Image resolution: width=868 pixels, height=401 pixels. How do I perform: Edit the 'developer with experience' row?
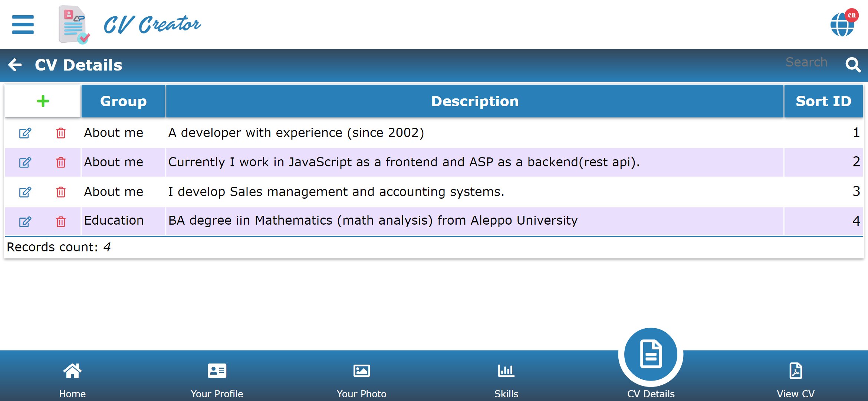click(25, 133)
